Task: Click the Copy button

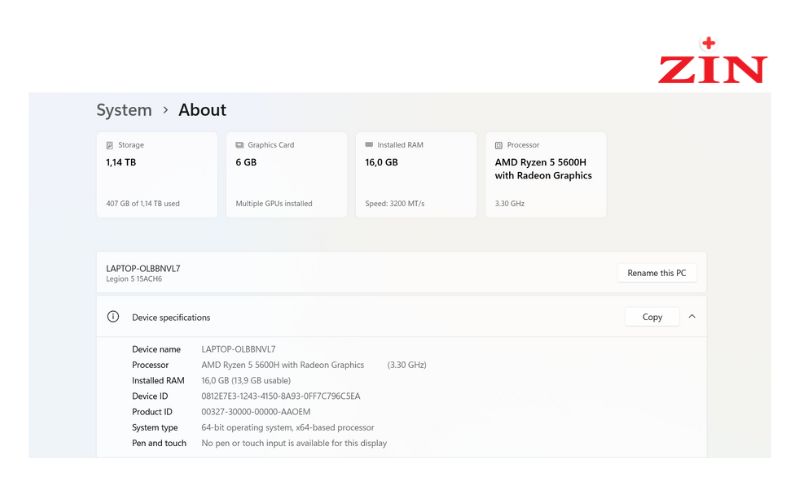Action: [652, 317]
